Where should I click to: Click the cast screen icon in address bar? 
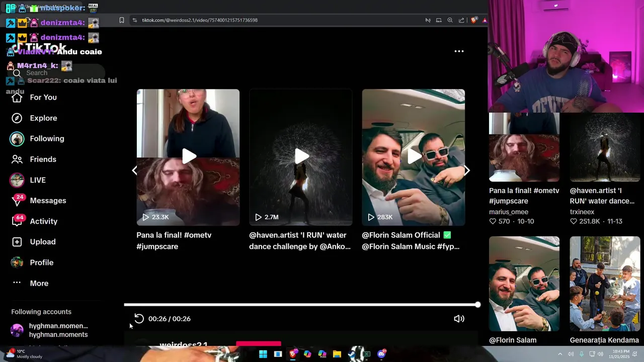tap(439, 20)
